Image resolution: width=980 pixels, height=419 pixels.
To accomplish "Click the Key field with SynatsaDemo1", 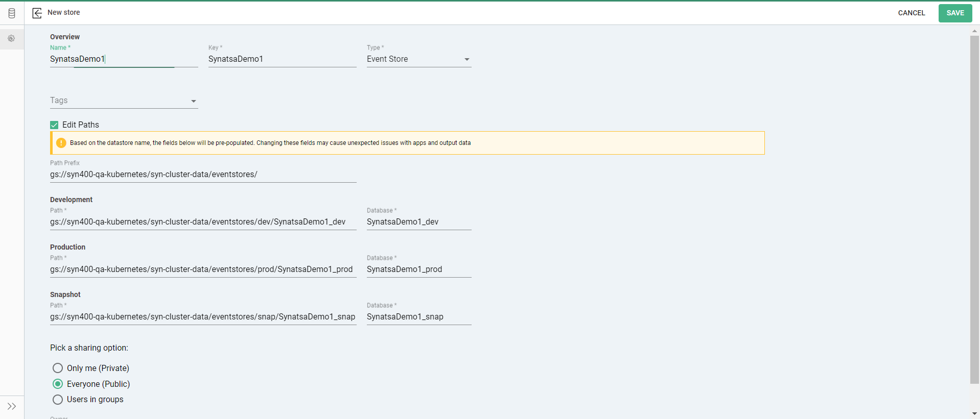I will click(x=282, y=59).
